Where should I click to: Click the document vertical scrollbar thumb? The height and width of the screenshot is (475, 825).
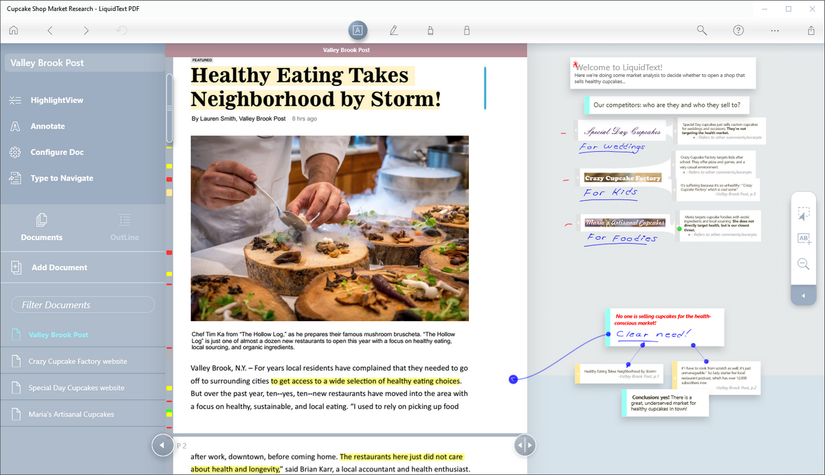pos(169,108)
